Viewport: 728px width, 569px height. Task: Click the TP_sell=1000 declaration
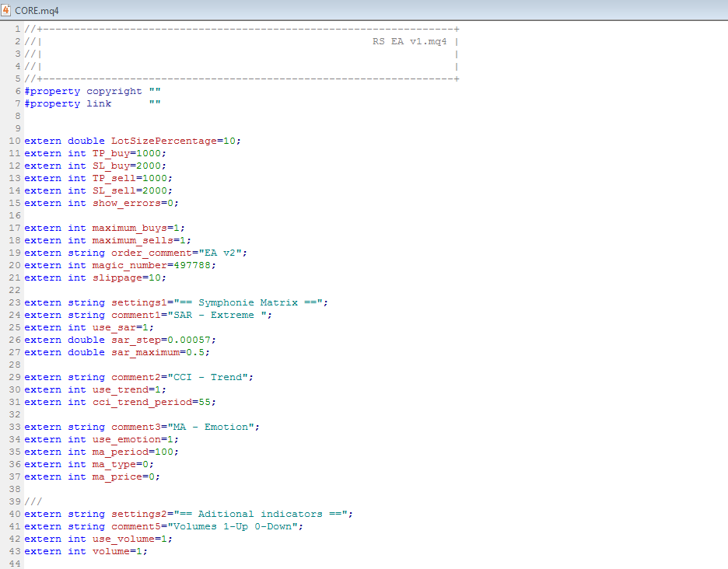(99, 178)
